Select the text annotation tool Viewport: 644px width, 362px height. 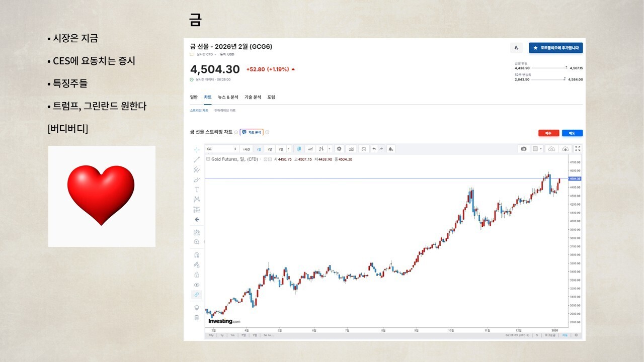pos(197,190)
